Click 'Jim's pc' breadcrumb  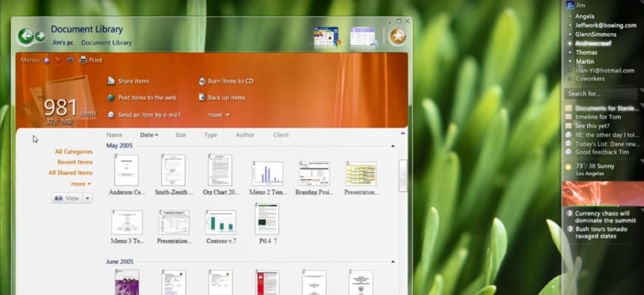click(62, 43)
